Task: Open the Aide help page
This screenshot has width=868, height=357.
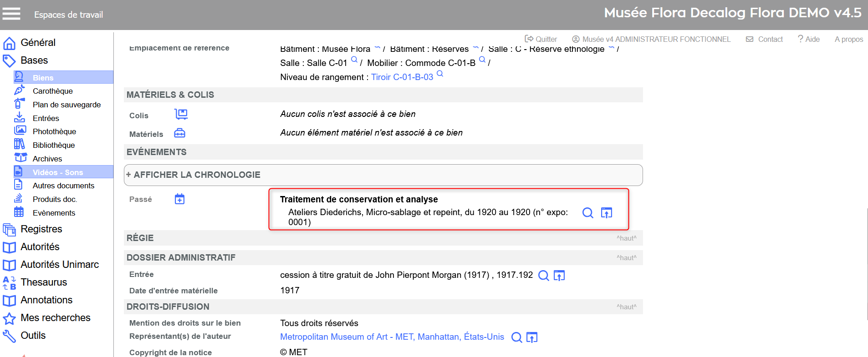Action: [808, 40]
